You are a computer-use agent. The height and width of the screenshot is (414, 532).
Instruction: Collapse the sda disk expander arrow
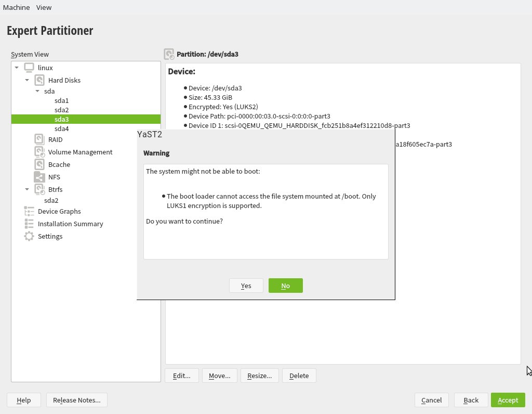tap(37, 91)
